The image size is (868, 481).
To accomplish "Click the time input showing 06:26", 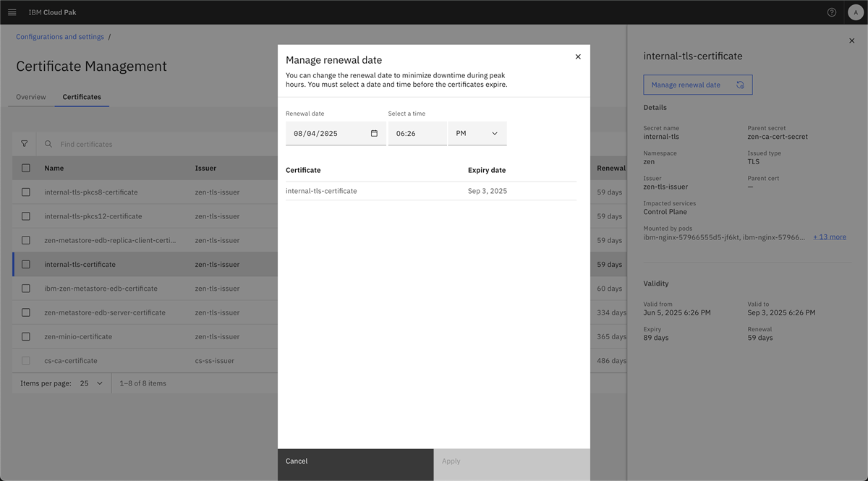I will [417, 133].
